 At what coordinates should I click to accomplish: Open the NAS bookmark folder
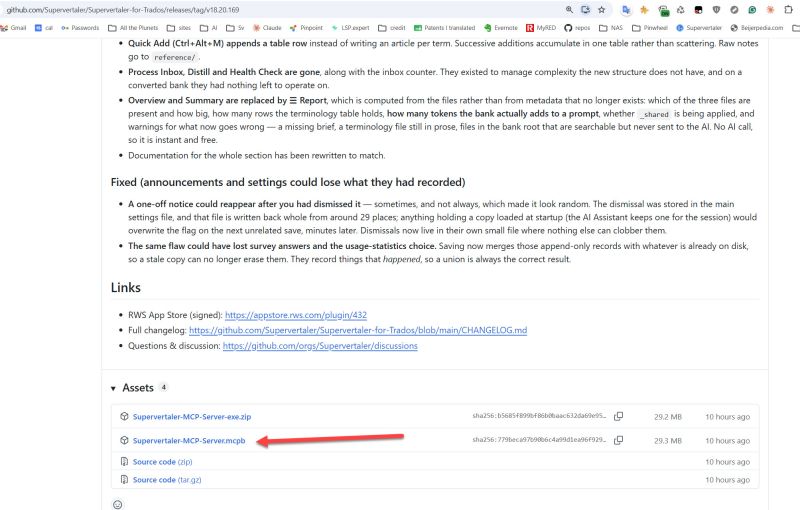click(611, 28)
